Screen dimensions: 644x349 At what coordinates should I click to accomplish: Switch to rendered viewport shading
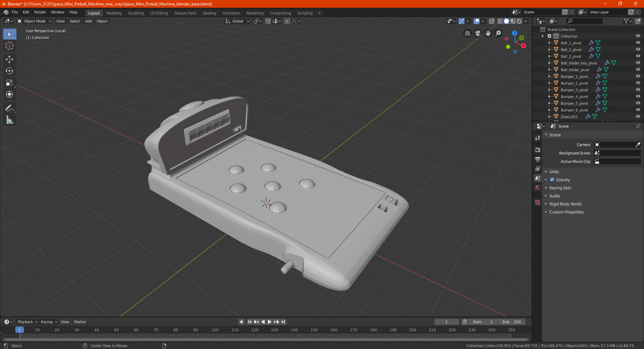click(x=519, y=21)
